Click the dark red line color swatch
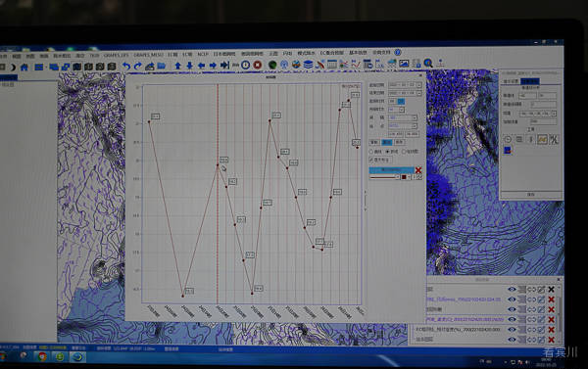This screenshot has width=588, height=369. point(404,177)
